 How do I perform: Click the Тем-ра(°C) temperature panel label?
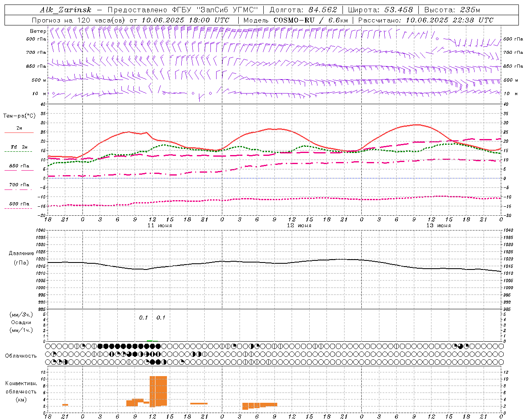(x=19, y=116)
